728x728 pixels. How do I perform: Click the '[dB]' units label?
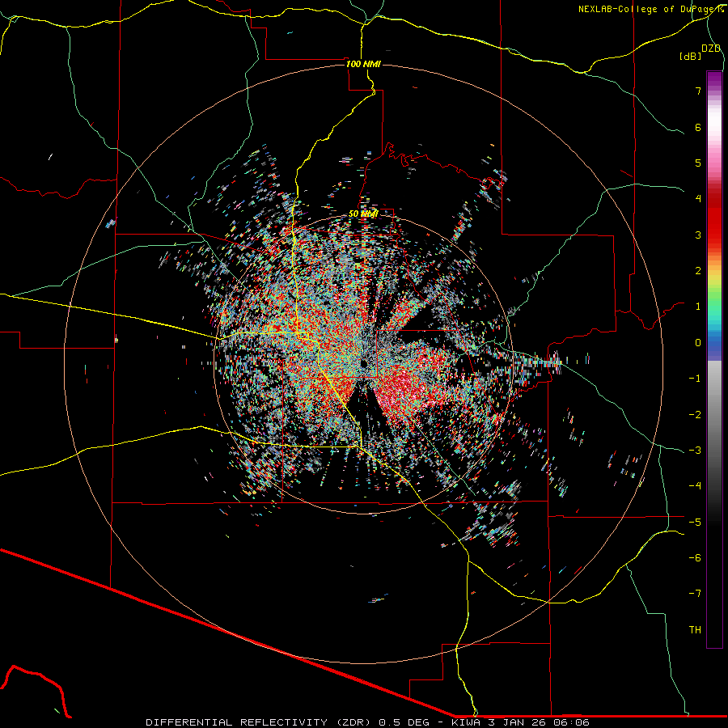coord(691,56)
